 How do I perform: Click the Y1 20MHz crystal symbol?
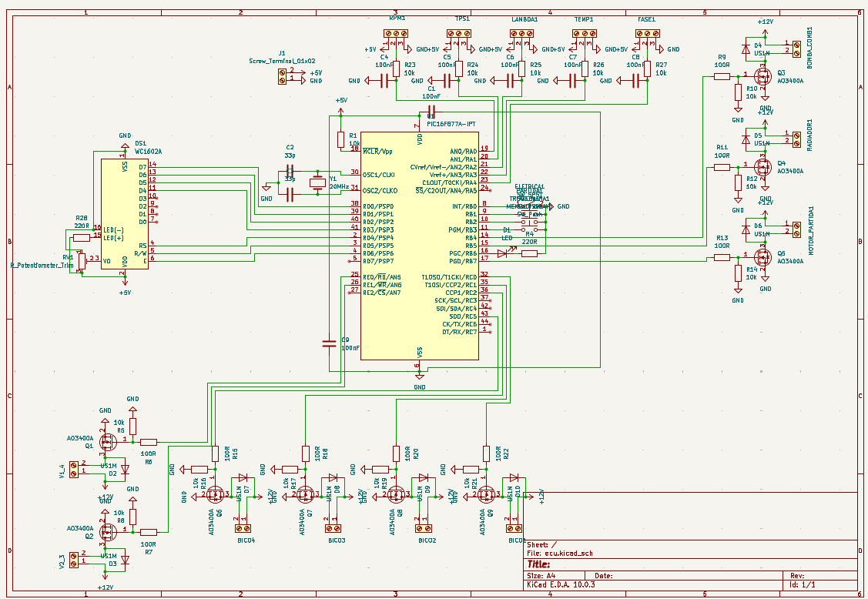[x=318, y=182]
